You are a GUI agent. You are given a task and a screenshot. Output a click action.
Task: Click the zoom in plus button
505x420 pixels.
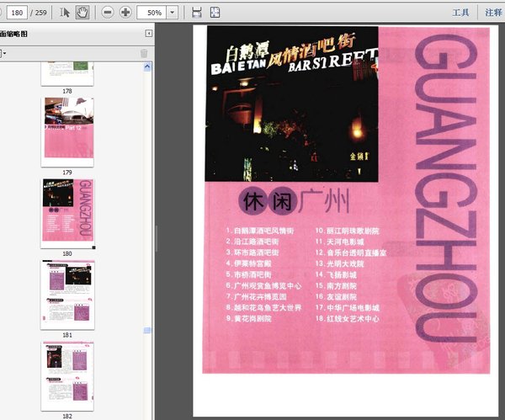[x=125, y=13]
